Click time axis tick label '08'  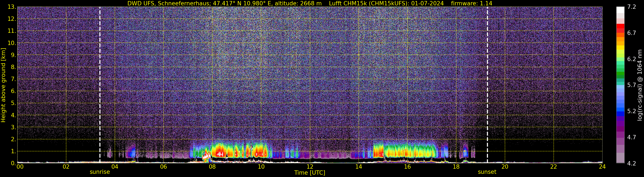tap(212, 167)
